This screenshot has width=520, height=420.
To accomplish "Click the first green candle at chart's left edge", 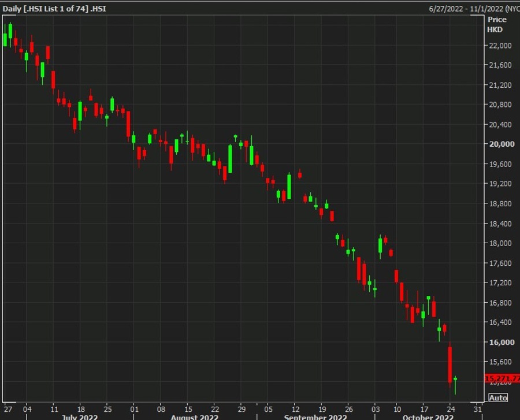I will [5, 39].
